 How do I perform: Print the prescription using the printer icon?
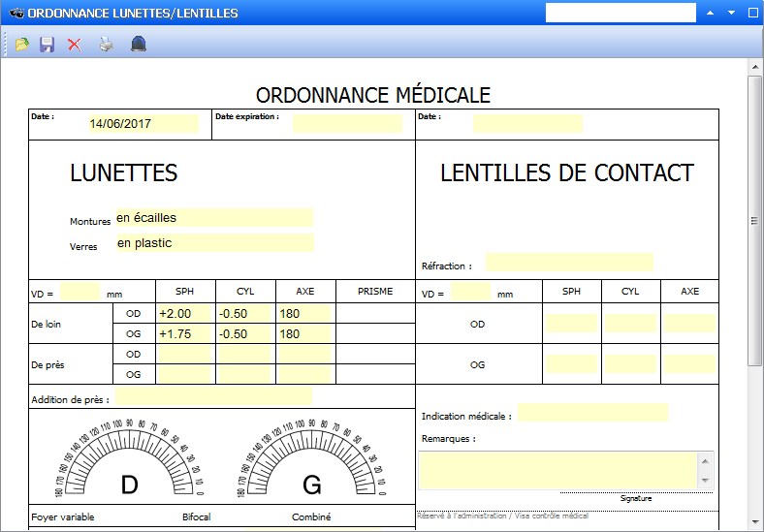coord(107,45)
